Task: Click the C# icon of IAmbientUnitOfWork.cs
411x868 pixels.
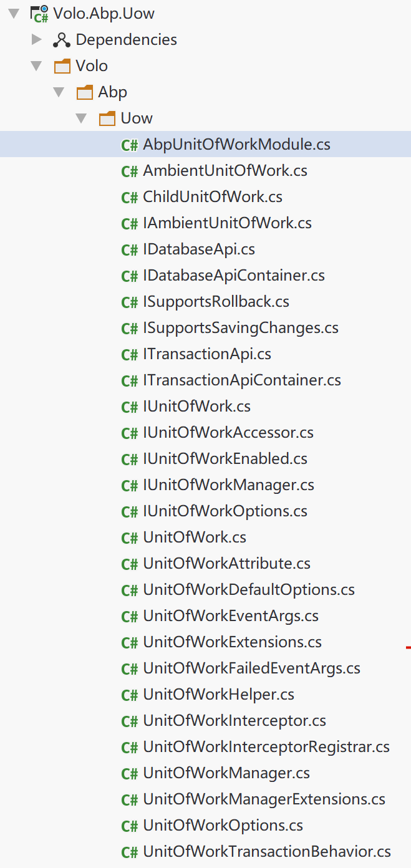Action: [x=130, y=224]
